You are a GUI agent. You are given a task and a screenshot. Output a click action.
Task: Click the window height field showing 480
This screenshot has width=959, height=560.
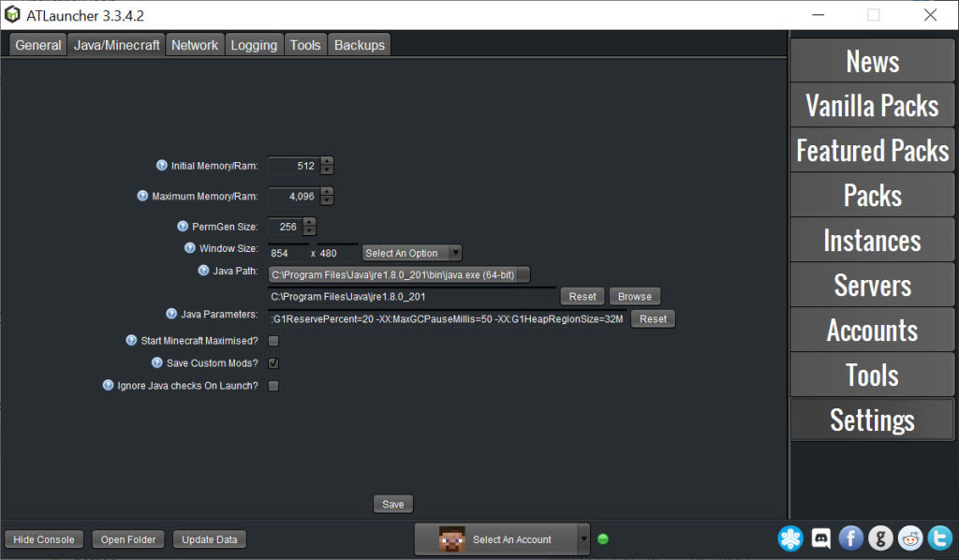[x=337, y=253]
